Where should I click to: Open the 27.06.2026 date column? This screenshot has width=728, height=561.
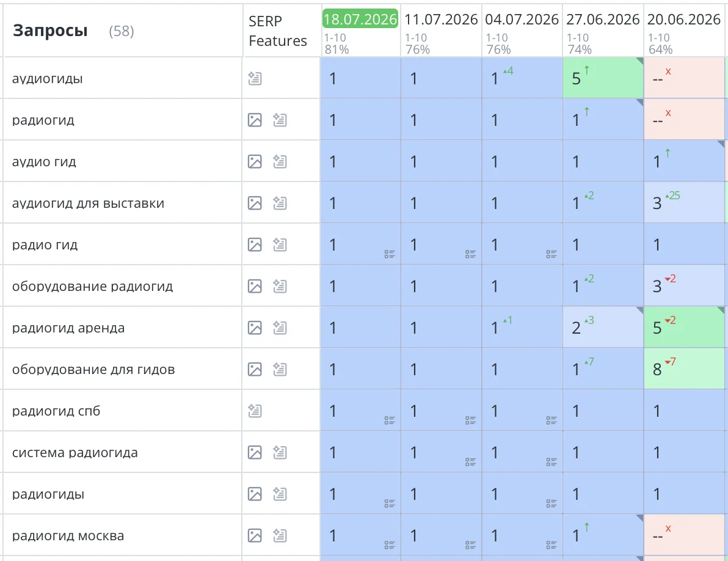(603, 20)
